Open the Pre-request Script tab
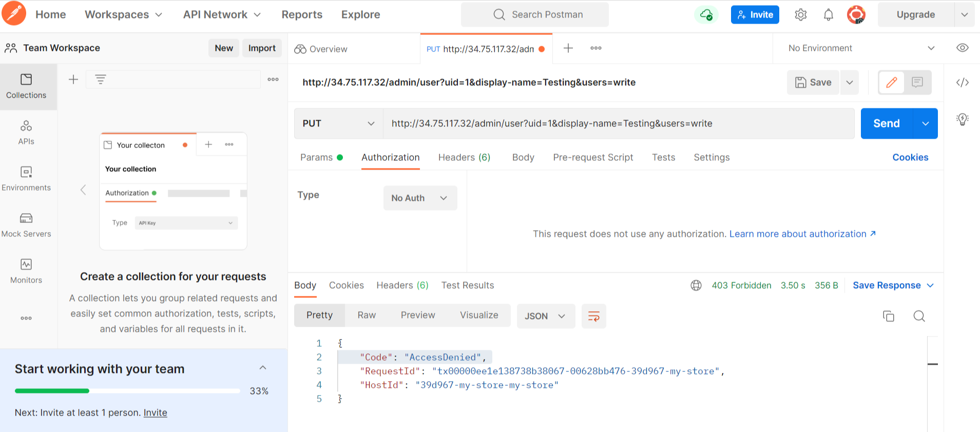The width and height of the screenshot is (980, 432). click(593, 157)
